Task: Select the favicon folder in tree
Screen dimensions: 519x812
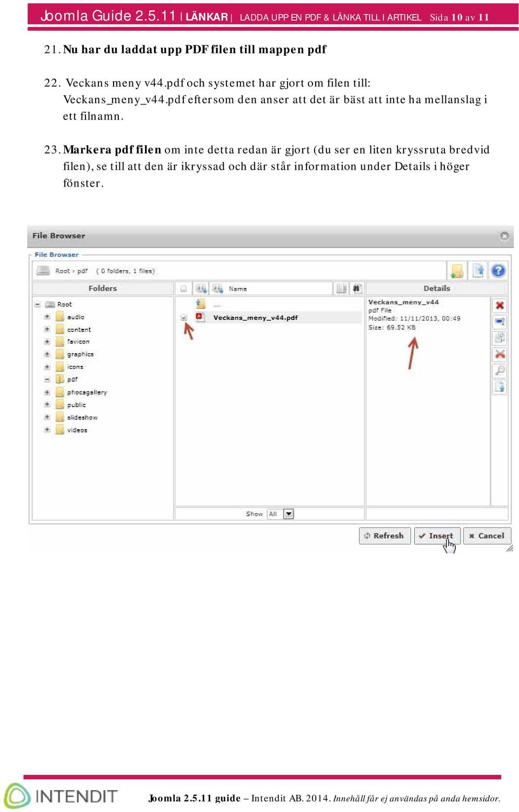Action: click(x=78, y=342)
